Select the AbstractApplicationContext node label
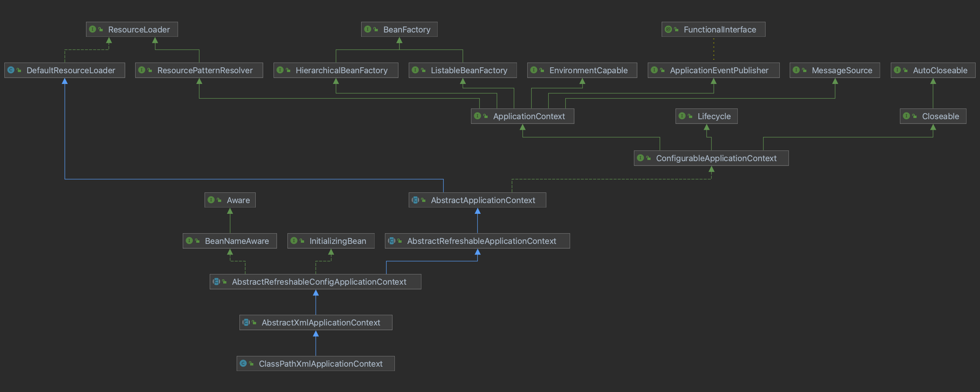The width and height of the screenshot is (980, 392). (483, 200)
